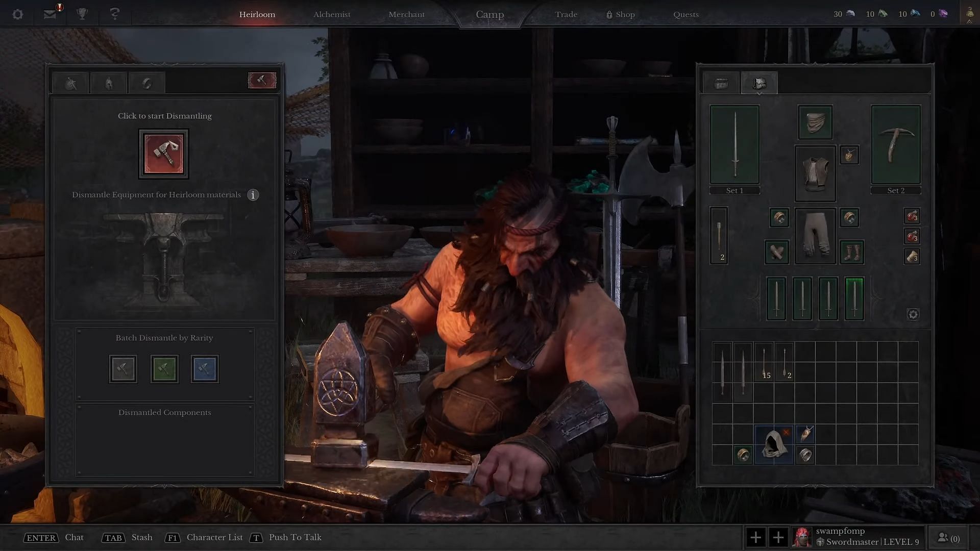Toggle the inventory bag view icon

tap(758, 82)
